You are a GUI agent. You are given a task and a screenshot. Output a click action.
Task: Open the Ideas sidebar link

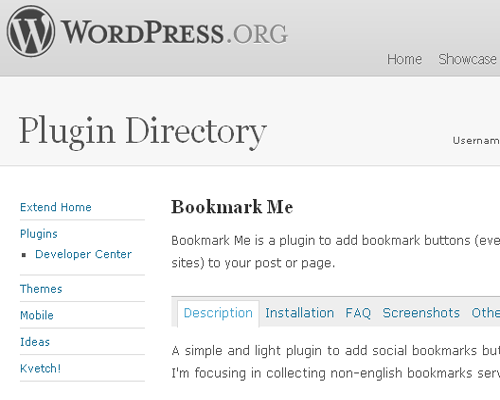[x=35, y=342]
